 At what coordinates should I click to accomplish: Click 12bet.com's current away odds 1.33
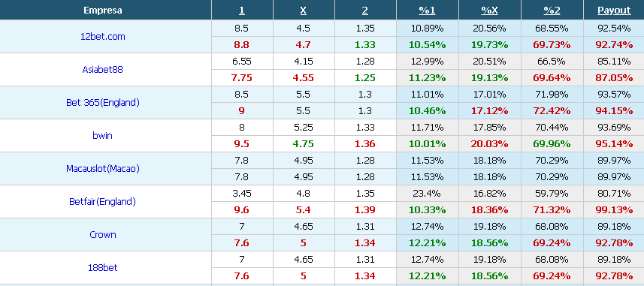click(365, 45)
